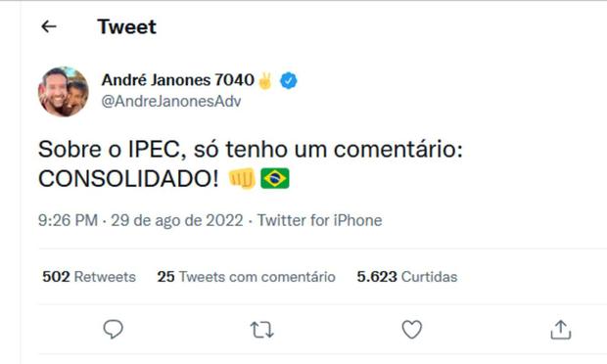
Task: Open the Twitter for iPhone source link
Action: 320,220
